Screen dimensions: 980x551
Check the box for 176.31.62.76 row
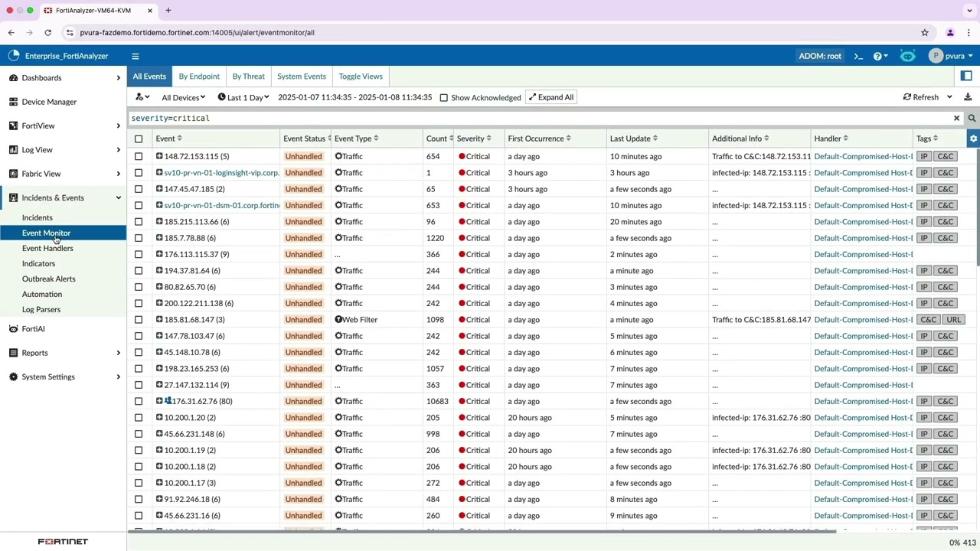[x=139, y=401]
